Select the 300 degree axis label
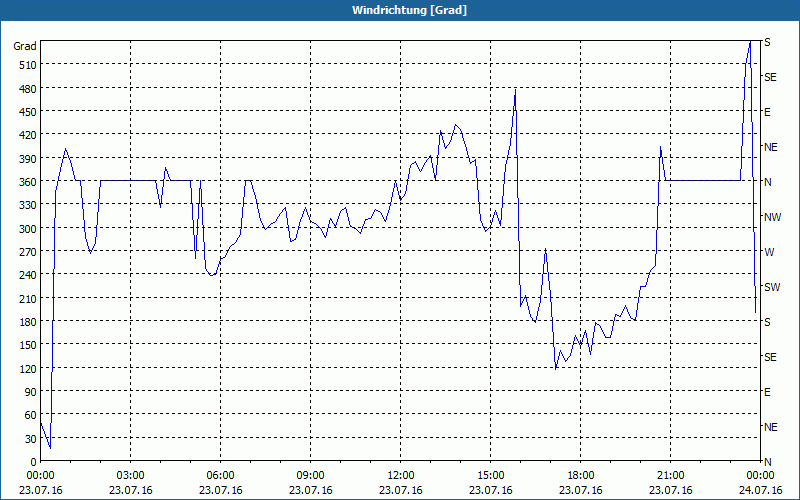Image resolution: width=800 pixels, height=500 pixels. tap(28, 229)
